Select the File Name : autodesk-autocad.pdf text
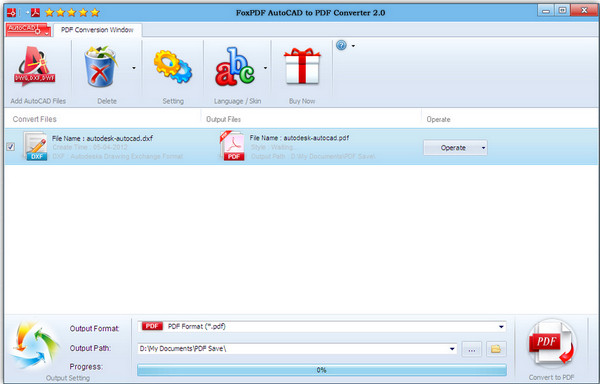Screen dimensions: 600x384 tap(299, 138)
